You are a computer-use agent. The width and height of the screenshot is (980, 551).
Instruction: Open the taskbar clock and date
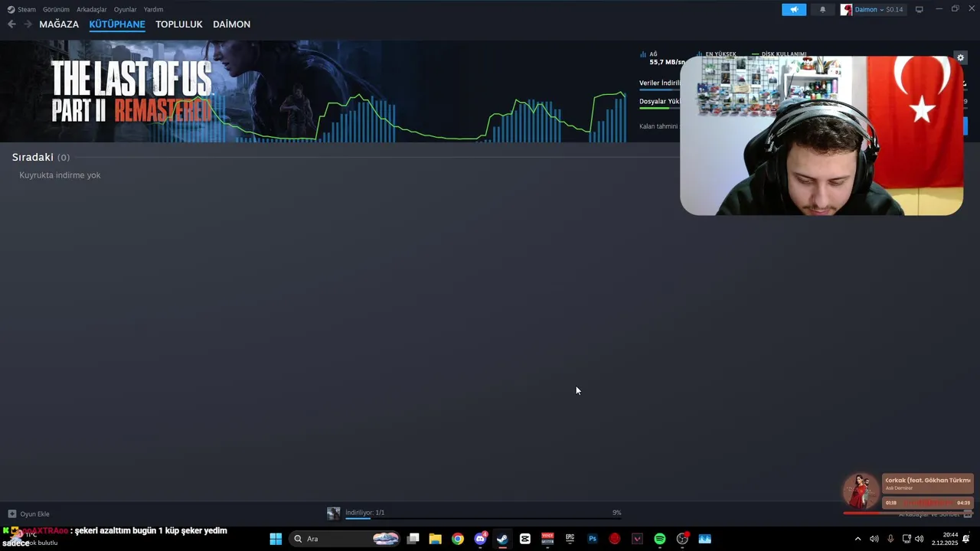[946, 539]
